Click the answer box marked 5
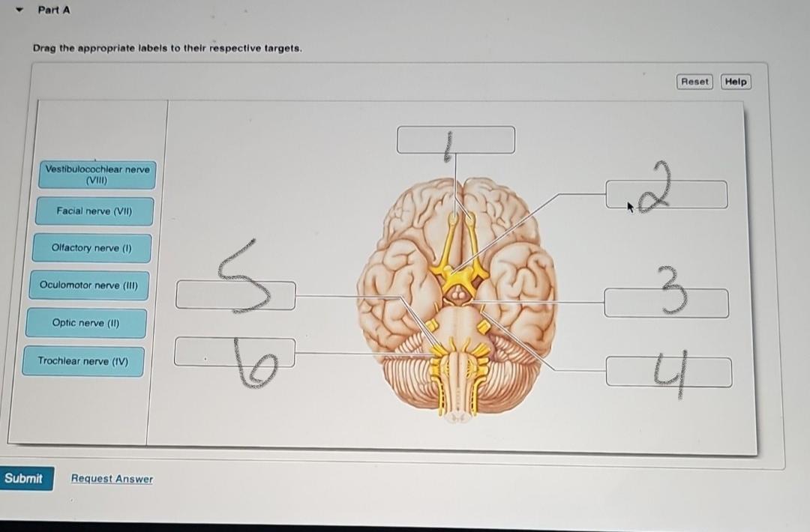Screen dimensions: 810x532 (x=235, y=294)
